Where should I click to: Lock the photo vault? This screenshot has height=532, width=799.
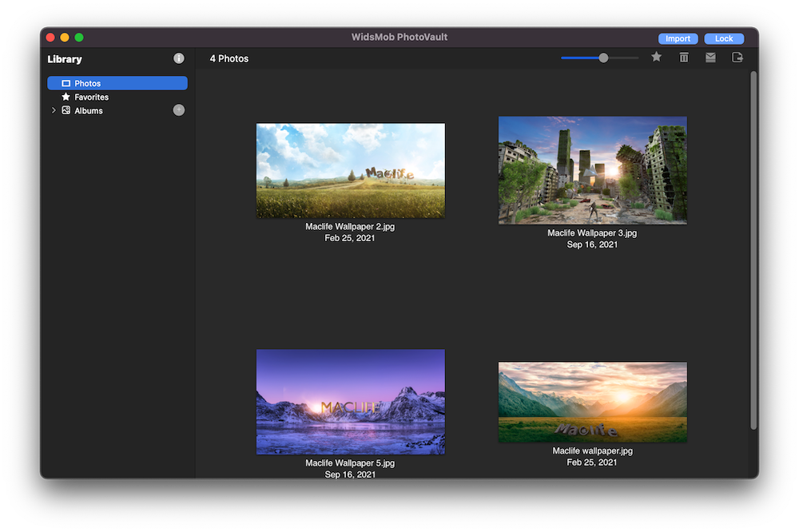coord(724,38)
